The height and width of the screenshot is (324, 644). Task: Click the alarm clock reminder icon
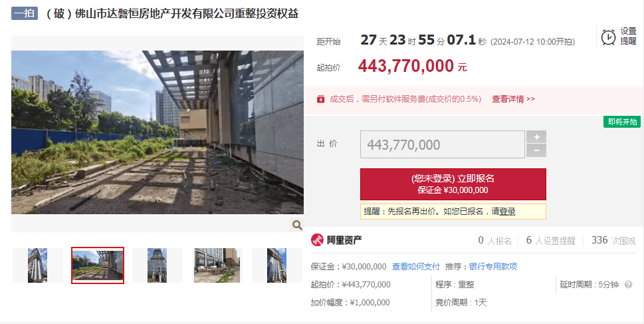tap(608, 37)
